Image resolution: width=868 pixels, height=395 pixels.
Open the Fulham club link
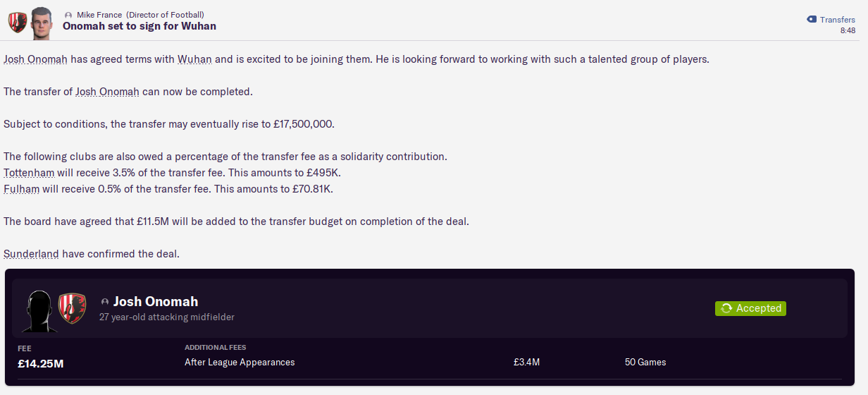pyautogui.click(x=21, y=189)
